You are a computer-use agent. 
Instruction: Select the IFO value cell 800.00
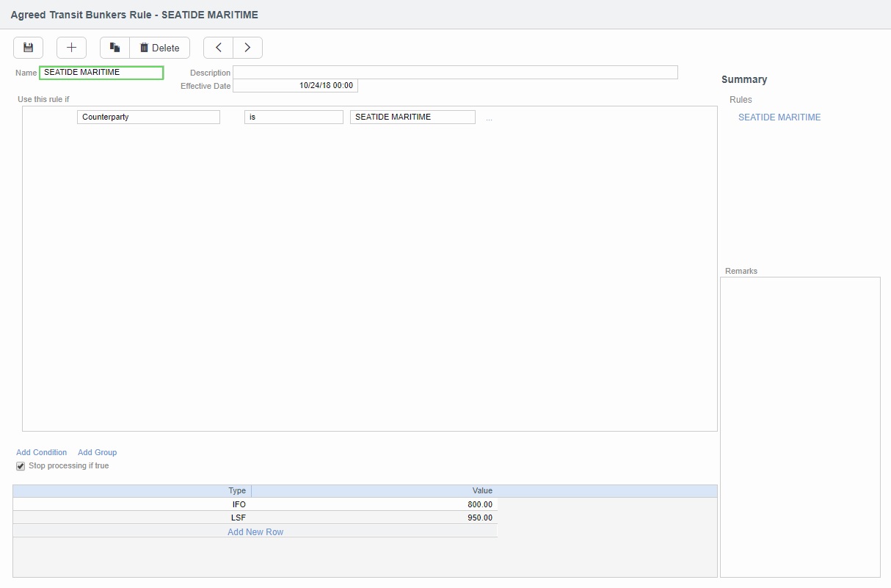tap(374, 504)
